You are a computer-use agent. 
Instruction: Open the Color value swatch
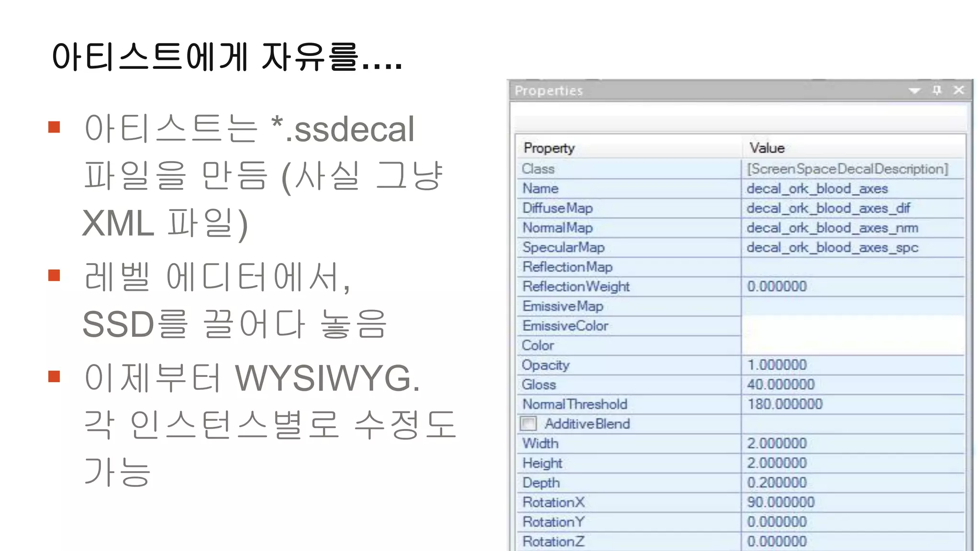(x=853, y=345)
